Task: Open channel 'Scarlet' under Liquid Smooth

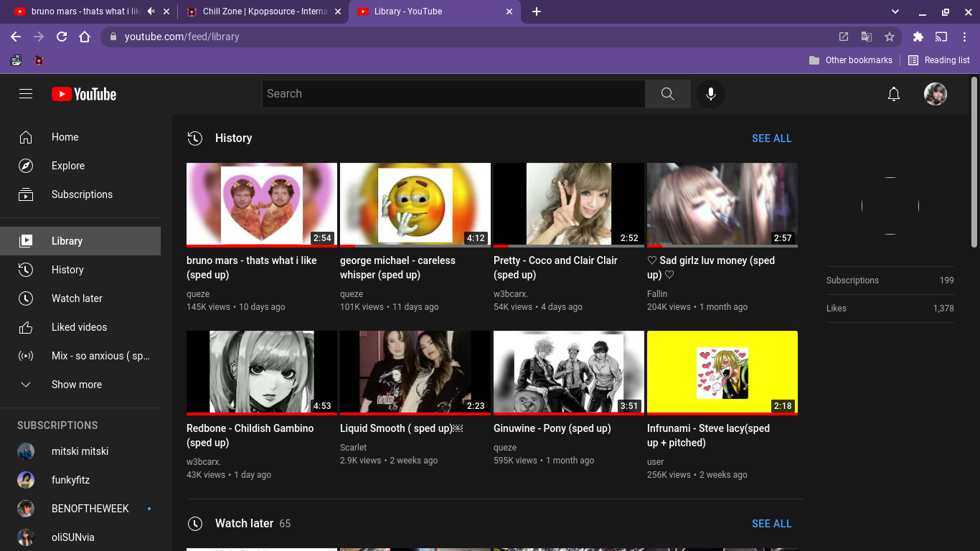Action: [353, 448]
